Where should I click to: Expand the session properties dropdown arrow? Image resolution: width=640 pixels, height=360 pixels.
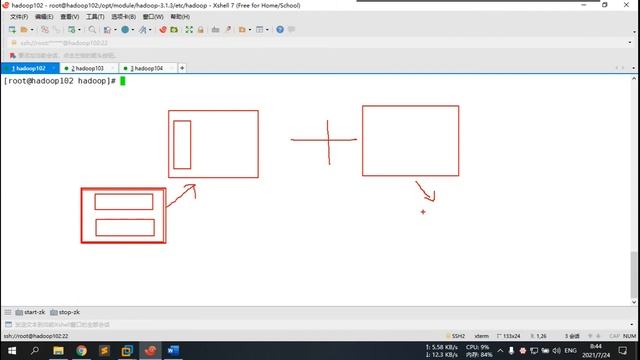pyautogui.click(x=79, y=30)
